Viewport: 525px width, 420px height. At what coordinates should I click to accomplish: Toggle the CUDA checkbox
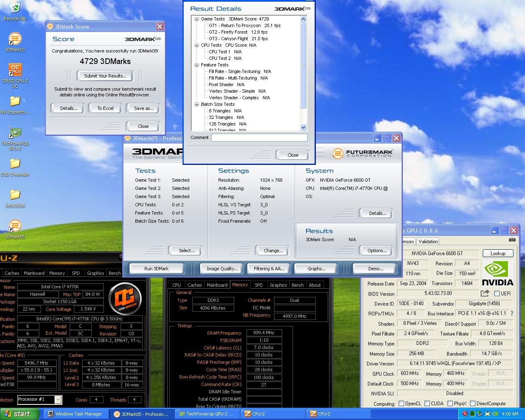click(427, 404)
